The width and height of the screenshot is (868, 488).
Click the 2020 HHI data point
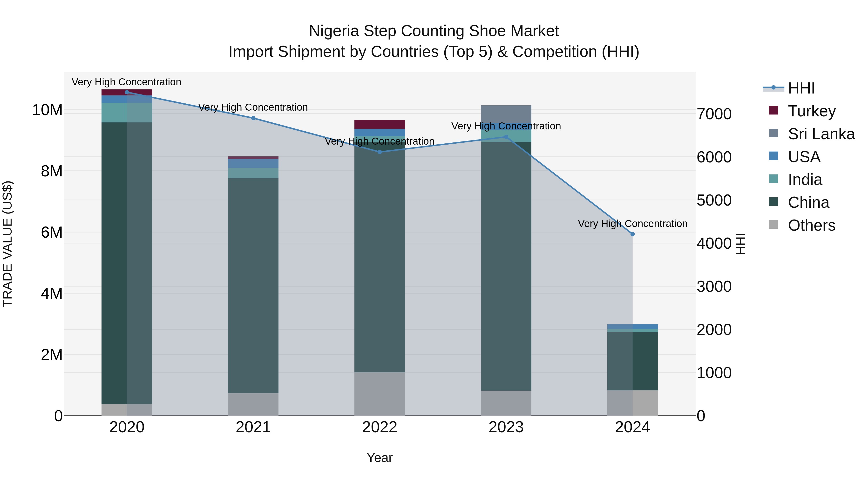point(127,92)
